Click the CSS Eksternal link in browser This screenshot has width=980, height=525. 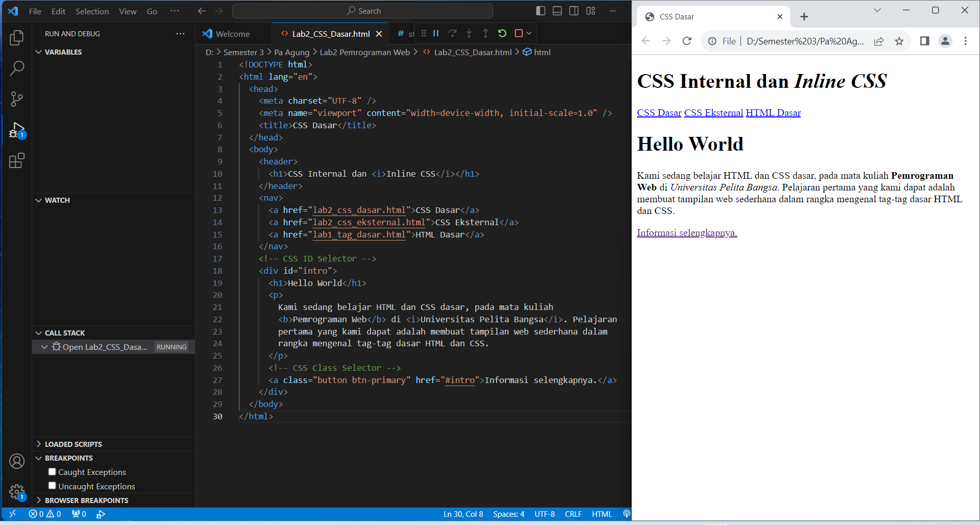[x=713, y=112]
